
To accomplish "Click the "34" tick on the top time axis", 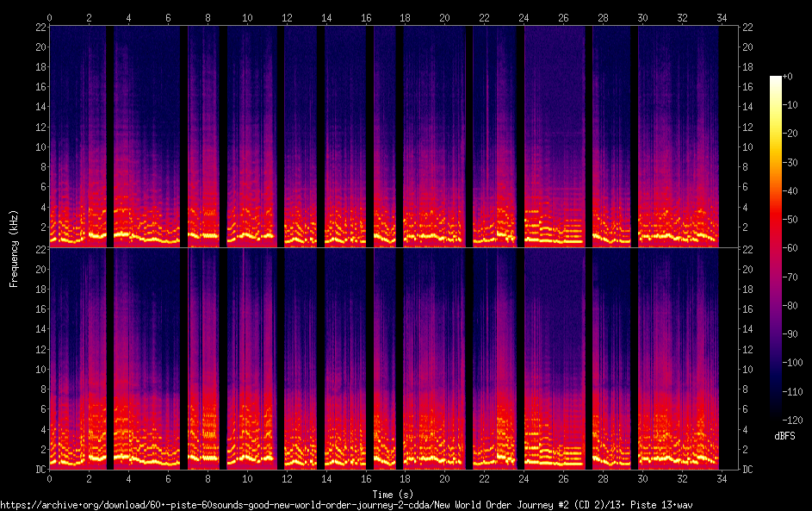I will [x=722, y=18].
